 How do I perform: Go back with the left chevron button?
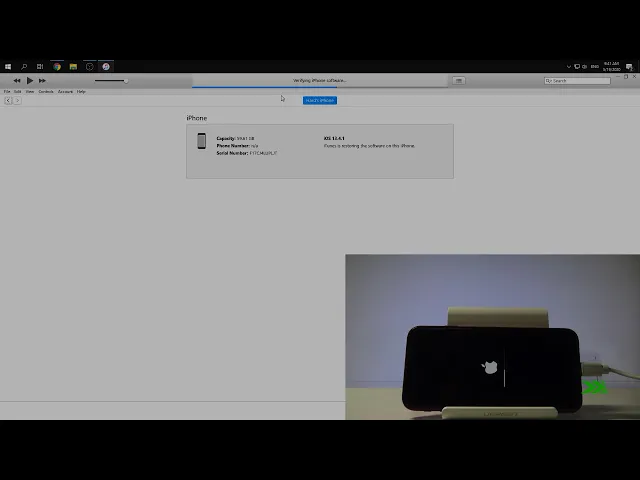[x=8, y=100]
